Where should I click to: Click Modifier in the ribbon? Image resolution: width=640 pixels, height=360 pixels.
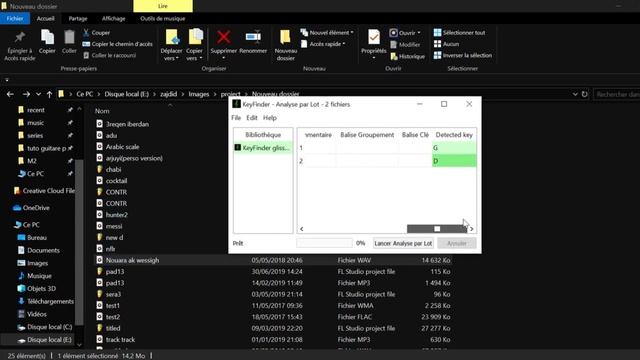click(405, 44)
